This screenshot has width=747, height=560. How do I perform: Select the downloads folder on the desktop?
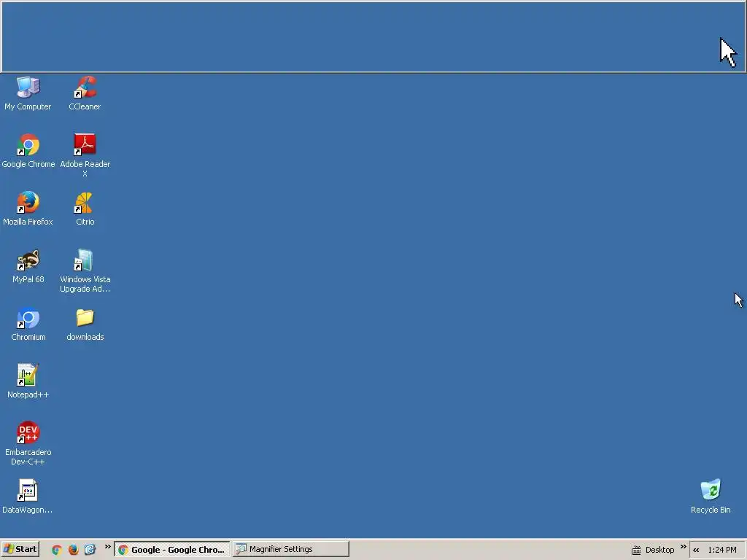click(x=85, y=324)
